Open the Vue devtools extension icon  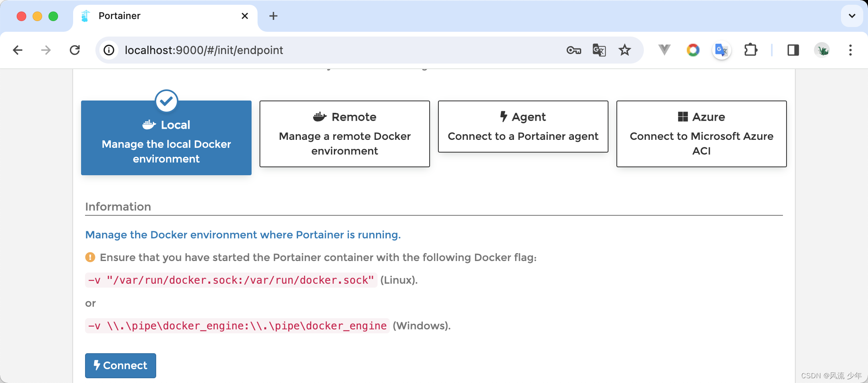(664, 50)
